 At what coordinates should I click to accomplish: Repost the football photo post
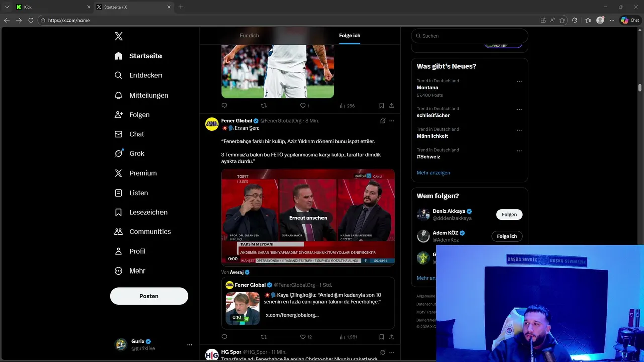[x=264, y=106]
